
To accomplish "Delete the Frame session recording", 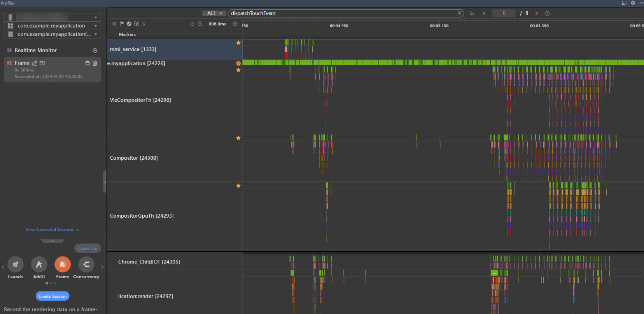I will 95,63.
